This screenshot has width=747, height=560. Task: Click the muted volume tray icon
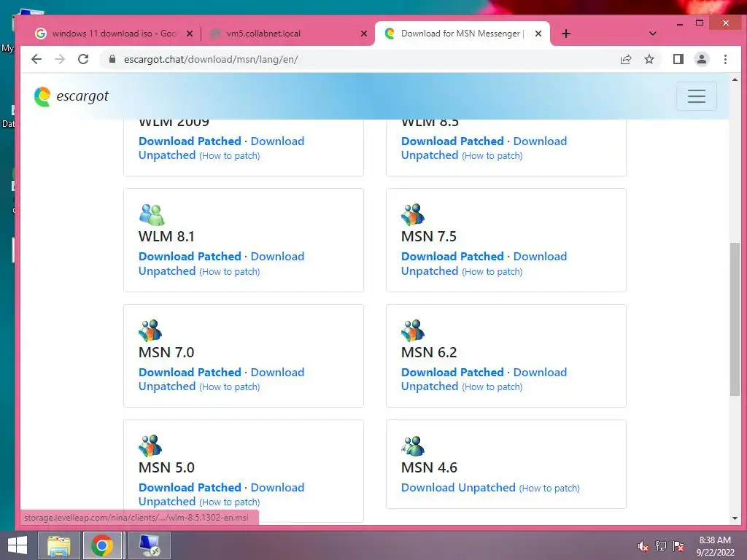[643, 546]
